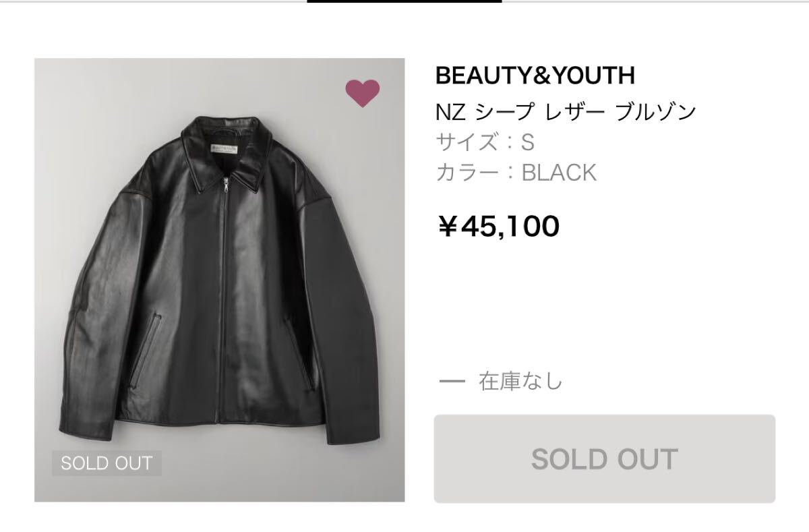Viewport: 809px width, 532px height.
Task: Select the active black tab indicator at top
Action: (x=404, y=1)
